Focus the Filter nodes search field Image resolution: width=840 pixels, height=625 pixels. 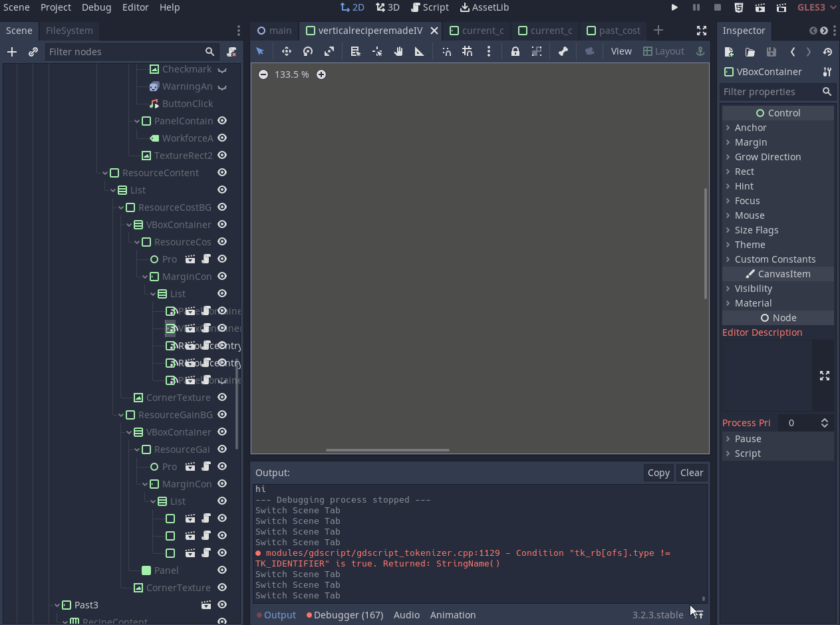(132, 52)
